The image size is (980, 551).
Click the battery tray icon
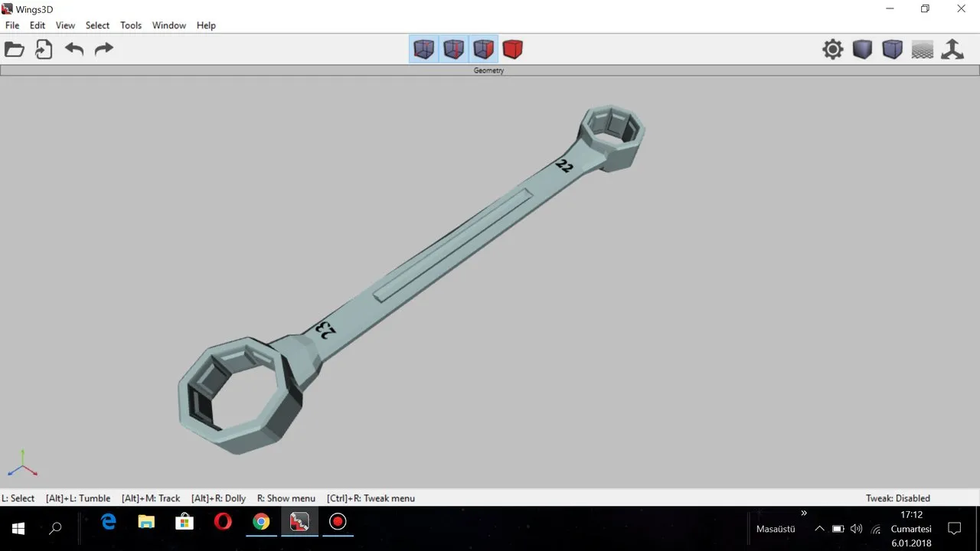[838, 529]
